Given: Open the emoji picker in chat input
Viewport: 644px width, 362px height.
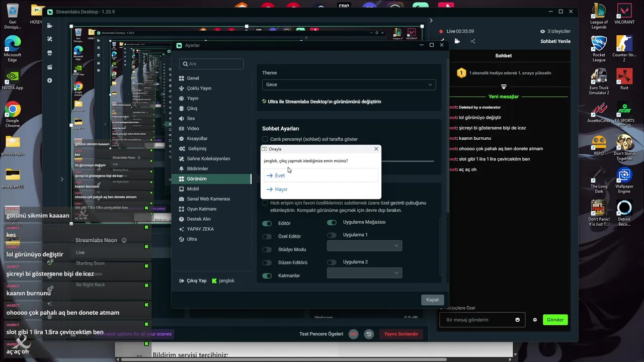Looking at the screenshot, I should click(x=517, y=320).
